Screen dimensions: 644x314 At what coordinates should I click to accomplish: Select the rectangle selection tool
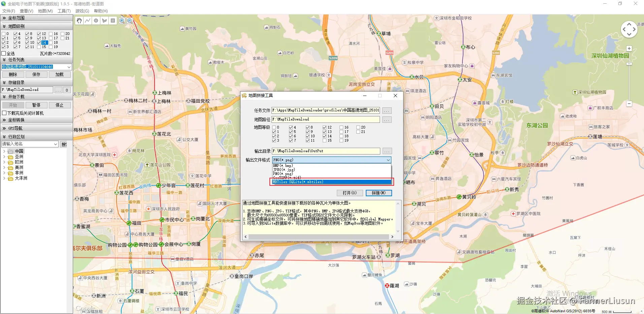[x=113, y=21]
